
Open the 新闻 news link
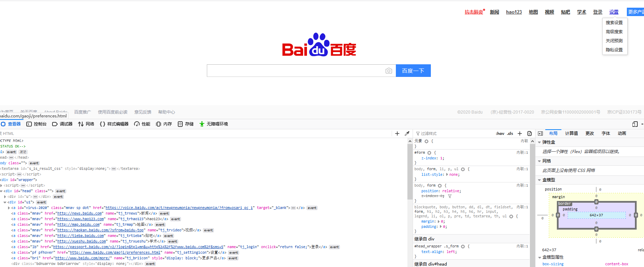click(x=495, y=12)
